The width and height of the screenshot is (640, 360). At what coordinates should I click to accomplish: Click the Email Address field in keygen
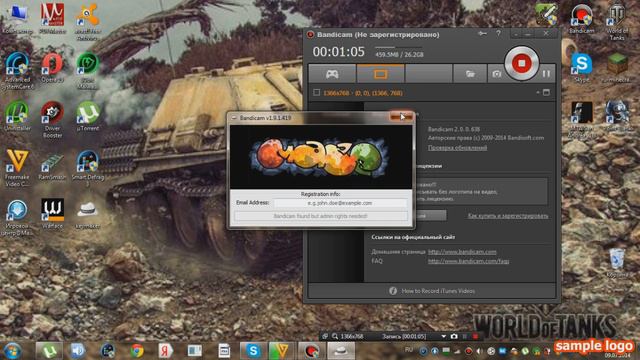[340, 203]
